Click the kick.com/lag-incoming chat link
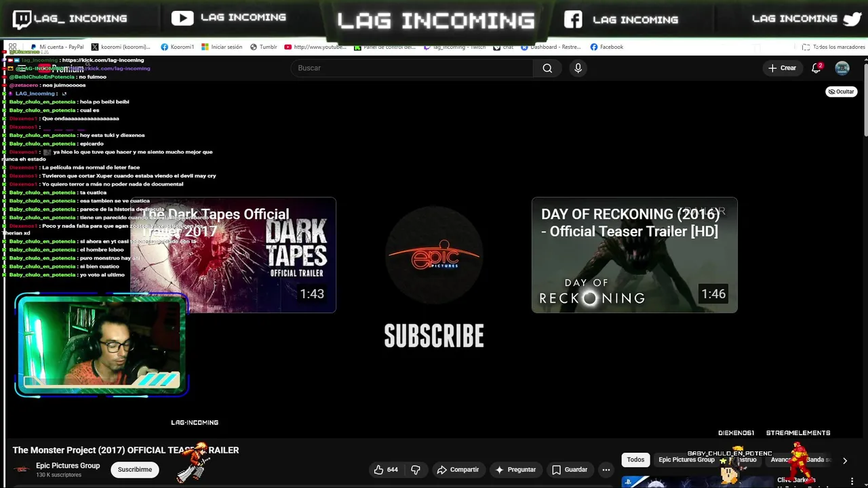Screen dimensions: 868x488 coord(102,60)
